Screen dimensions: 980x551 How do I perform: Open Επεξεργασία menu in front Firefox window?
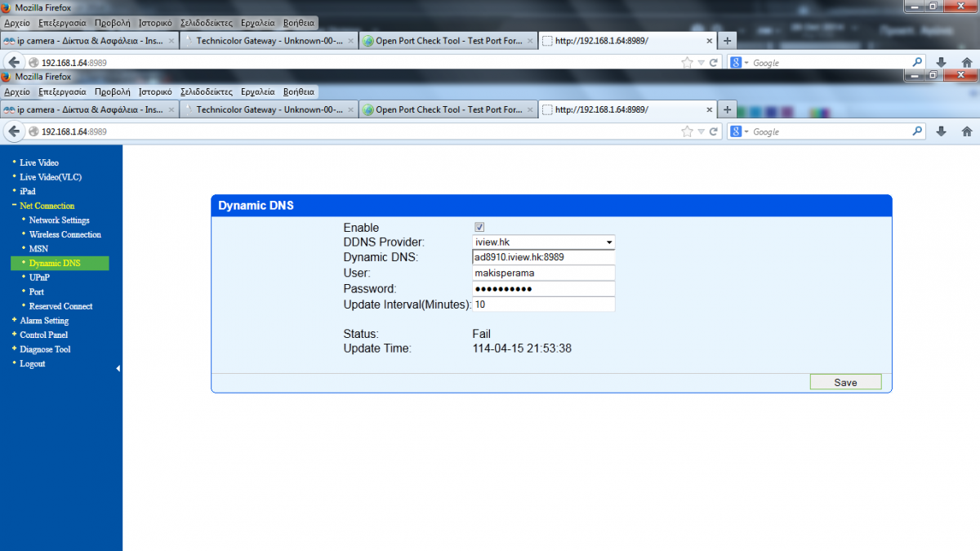pyautogui.click(x=62, y=92)
